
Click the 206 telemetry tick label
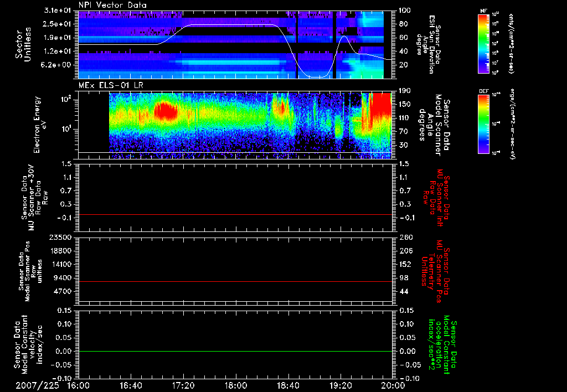(405, 251)
